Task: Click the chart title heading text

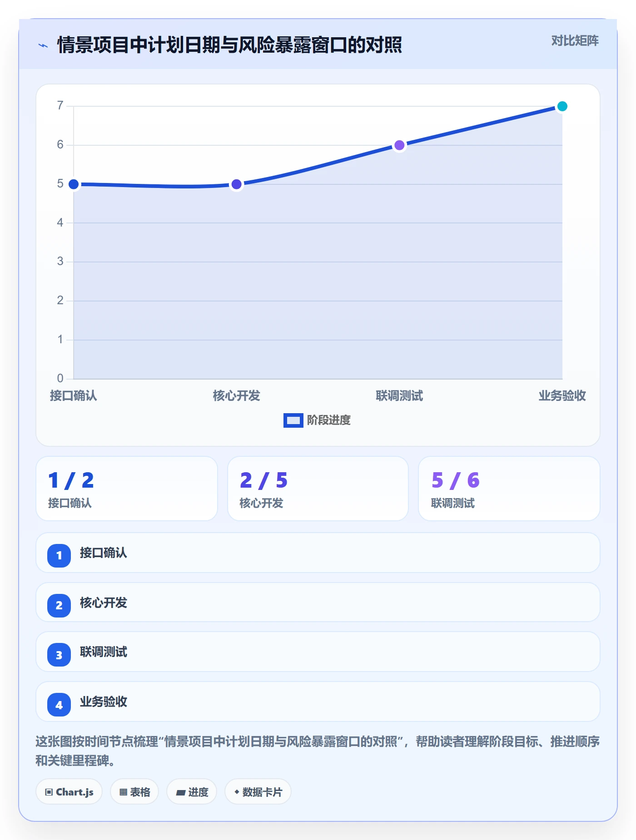Action: point(229,45)
